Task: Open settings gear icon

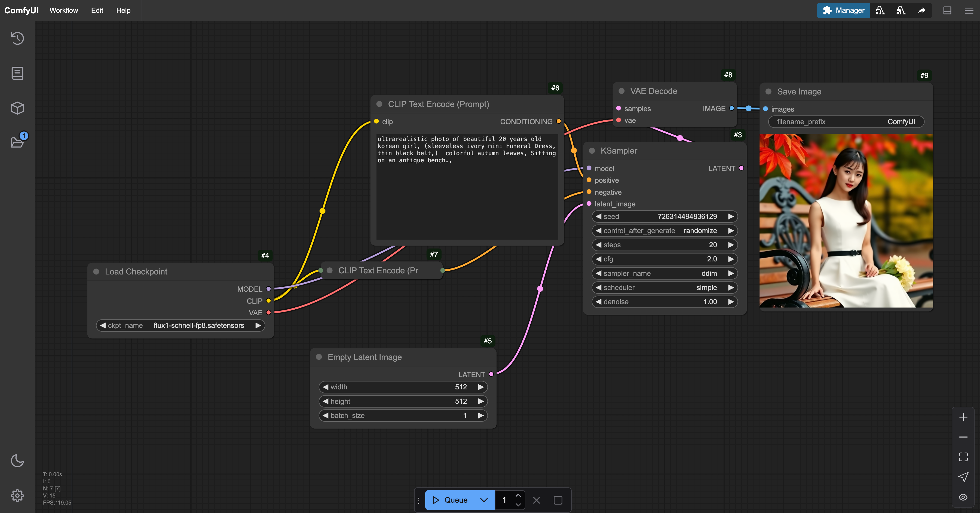Action: click(x=17, y=496)
